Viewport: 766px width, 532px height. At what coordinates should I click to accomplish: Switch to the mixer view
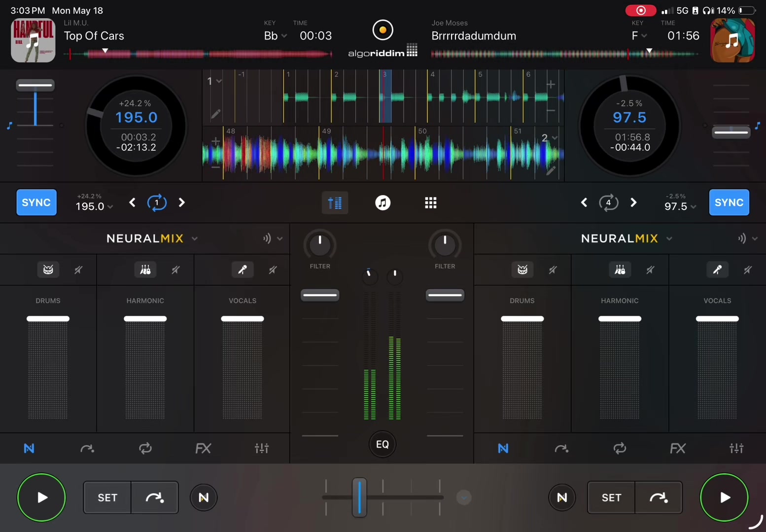point(335,202)
